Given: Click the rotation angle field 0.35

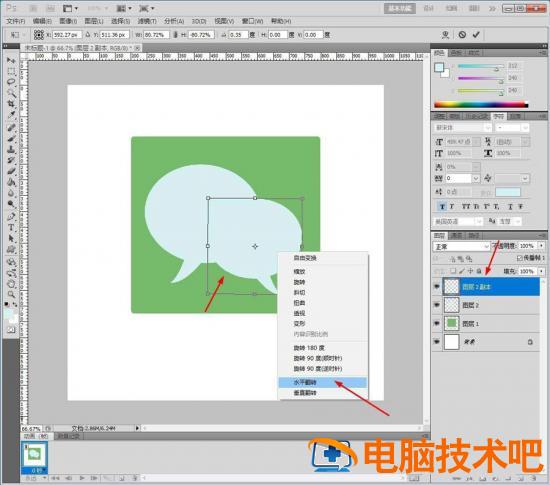Looking at the screenshot, I should tap(239, 35).
